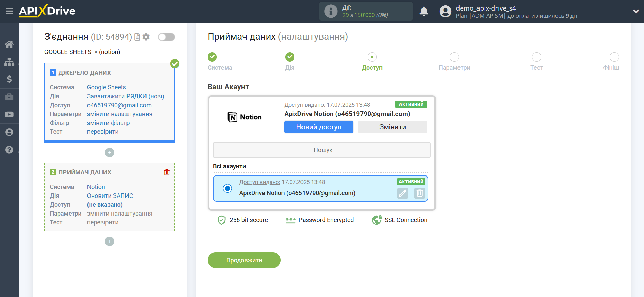Open the home dashboard sidebar icon
644x297 pixels.
coord(9,44)
